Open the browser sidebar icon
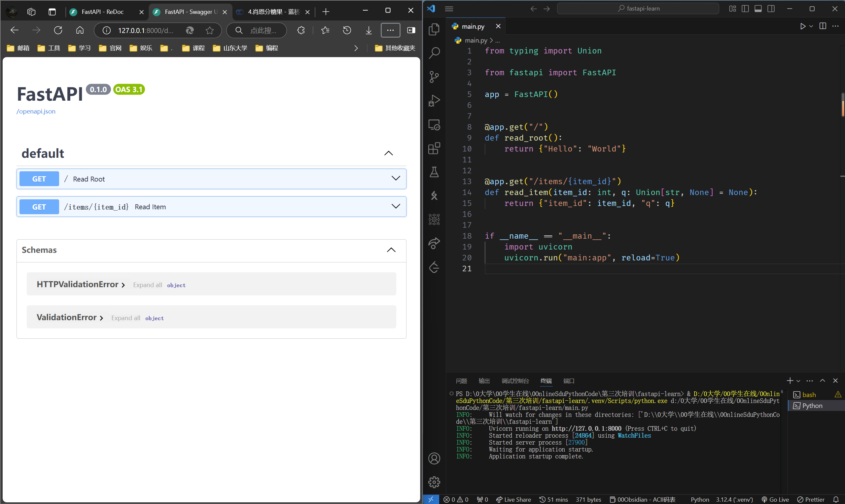The image size is (845, 504). tap(411, 30)
